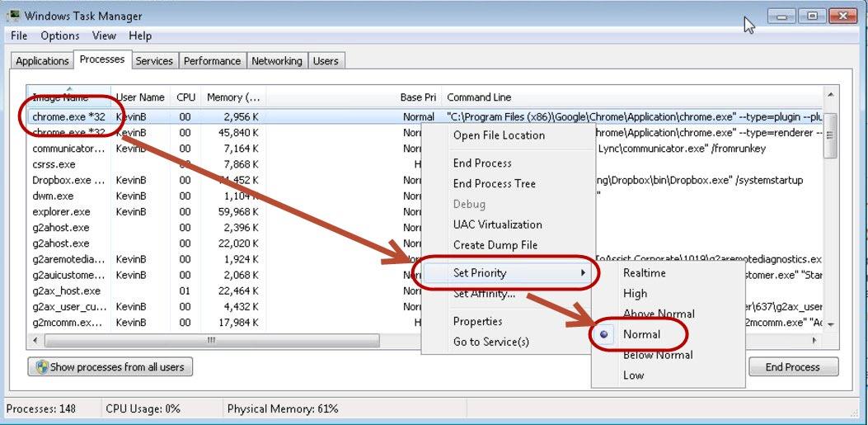Image resolution: width=868 pixels, height=425 pixels.
Task: Click Processes: 148 in status bar
Action: tap(41, 409)
